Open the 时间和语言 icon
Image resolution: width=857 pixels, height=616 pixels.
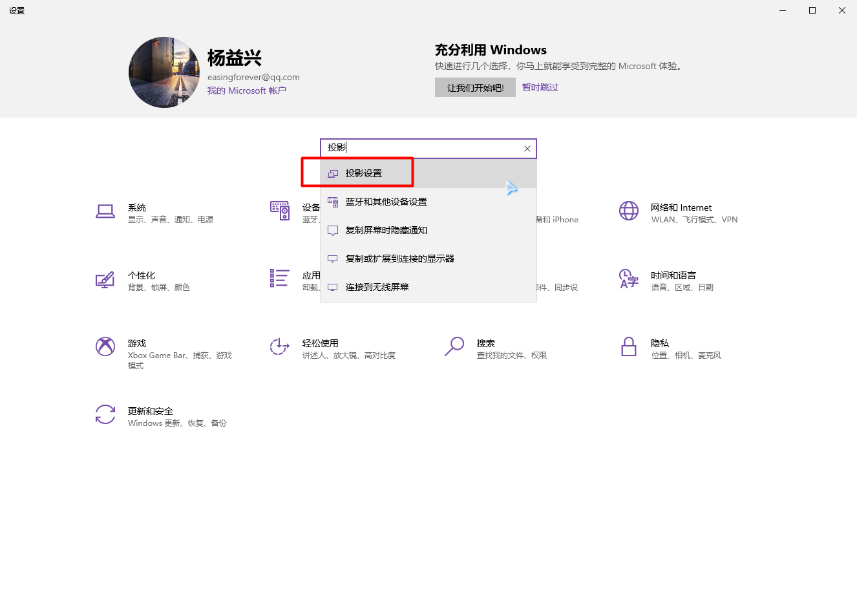[x=629, y=279]
